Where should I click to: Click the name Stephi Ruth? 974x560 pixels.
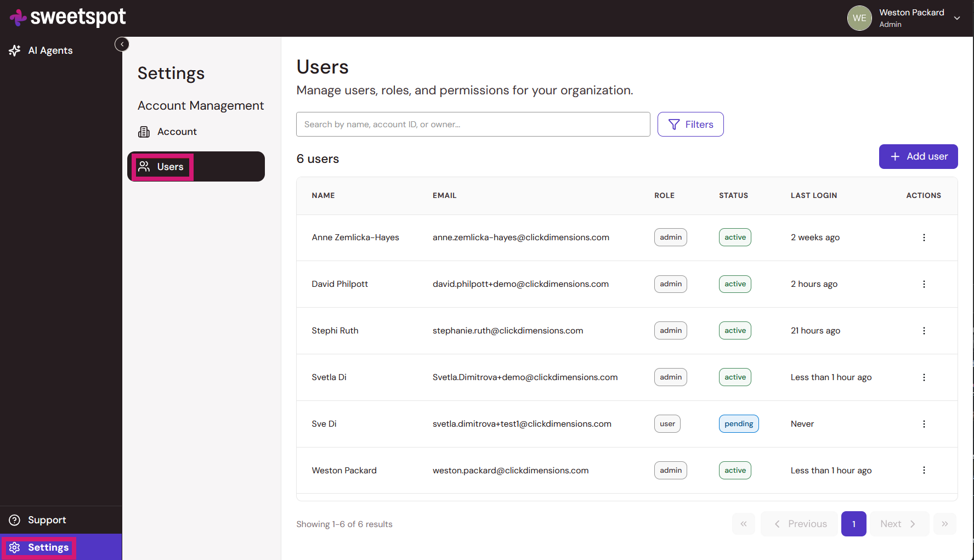point(335,331)
